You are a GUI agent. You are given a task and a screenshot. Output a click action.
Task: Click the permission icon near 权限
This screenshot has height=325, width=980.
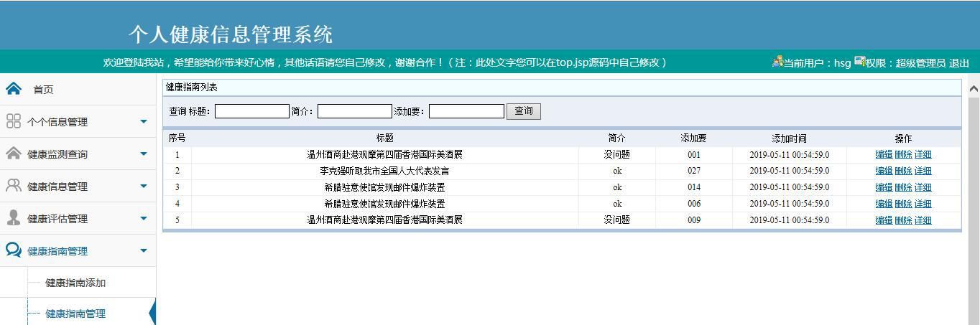click(859, 62)
